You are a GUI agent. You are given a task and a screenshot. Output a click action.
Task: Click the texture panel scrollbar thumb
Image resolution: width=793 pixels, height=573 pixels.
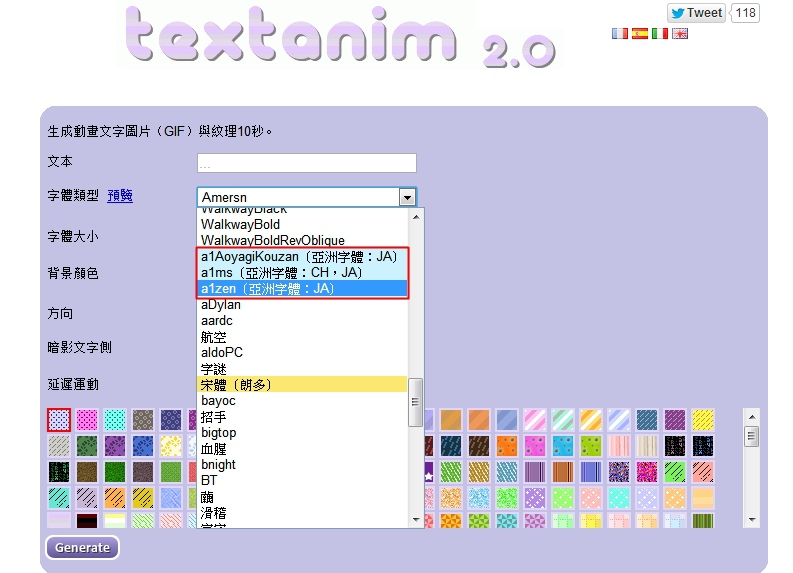752,436
